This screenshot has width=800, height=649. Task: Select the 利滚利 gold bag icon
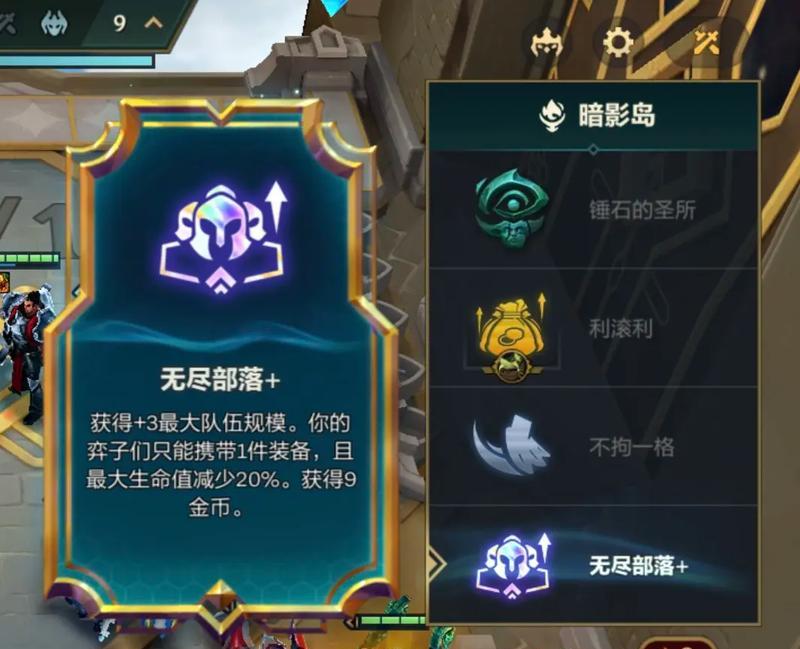pos(512,335)
